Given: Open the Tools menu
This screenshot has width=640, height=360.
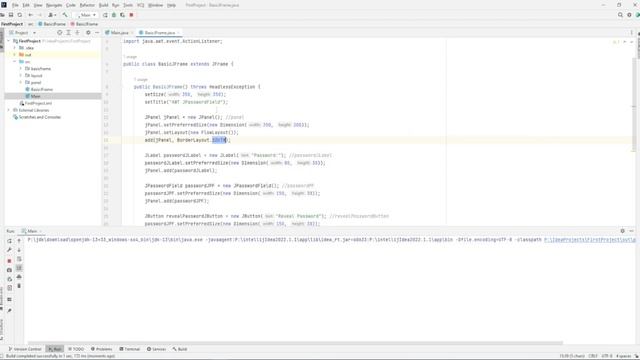Looking at the screenshot, I should pyautogui.click(x=128, y=5).
